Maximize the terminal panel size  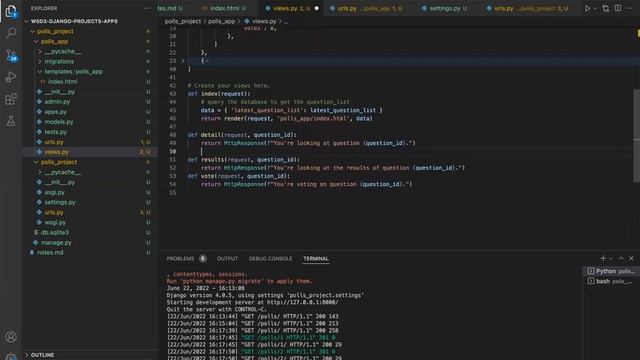pyautogui.click(x=621, y=258)
